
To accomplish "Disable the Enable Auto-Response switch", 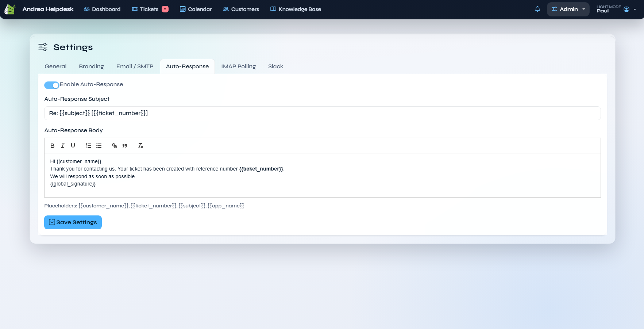I will [52, 85].
